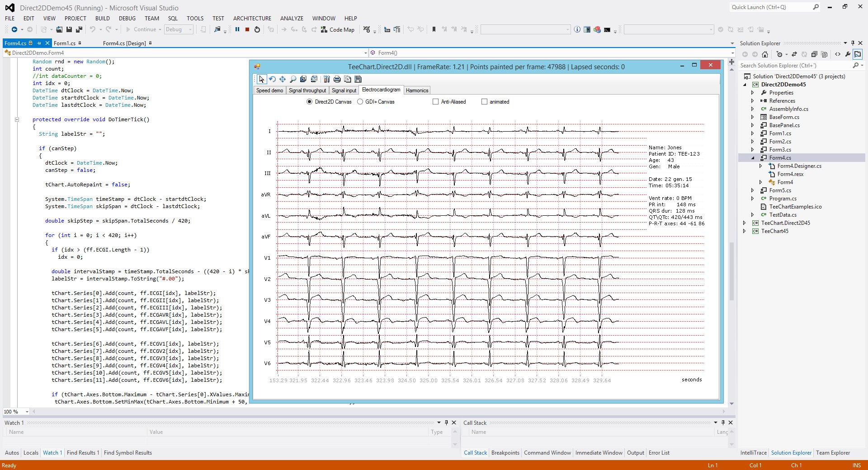Collapse the DoTimerTick method outline
868x470 pixels.
[17, 119]
